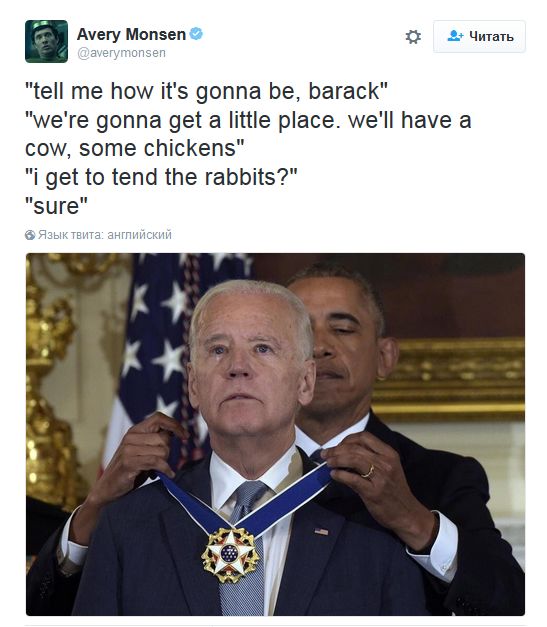
Task: Open the @averymonsen handle link
Action: point(121,53)
